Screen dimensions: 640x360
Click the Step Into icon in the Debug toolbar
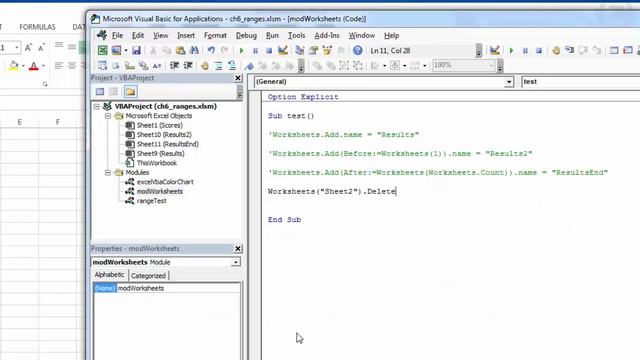tap(569, 51)
